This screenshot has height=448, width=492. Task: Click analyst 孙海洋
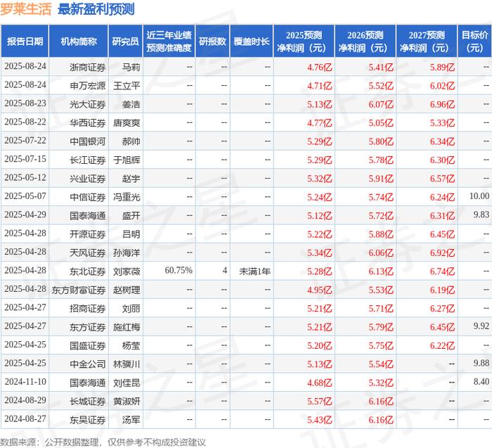click(127, 252)
